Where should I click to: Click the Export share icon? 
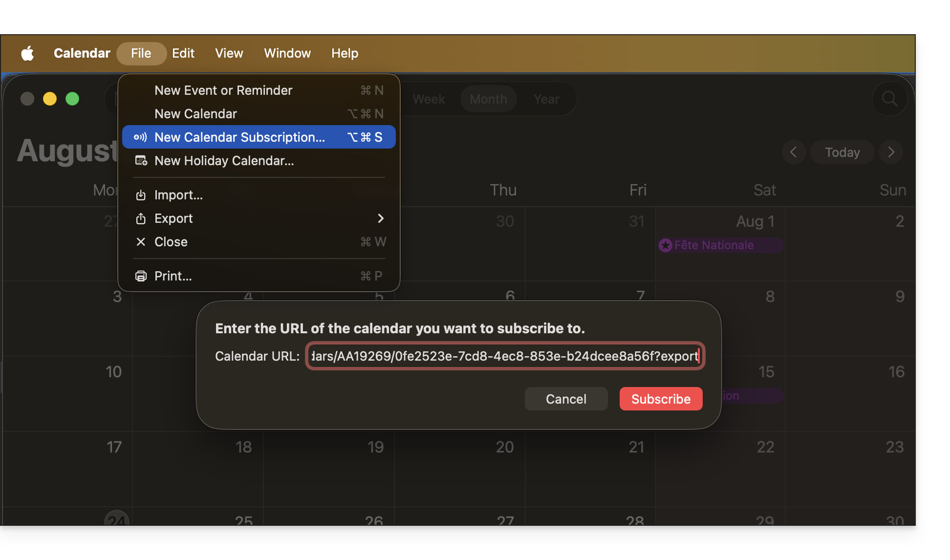[x=141, y=218]
